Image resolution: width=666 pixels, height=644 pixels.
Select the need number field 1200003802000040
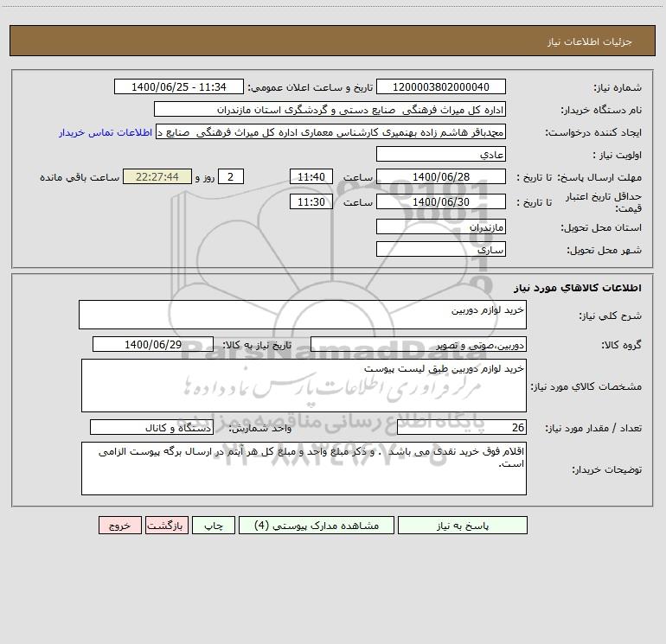coord(441,86)
